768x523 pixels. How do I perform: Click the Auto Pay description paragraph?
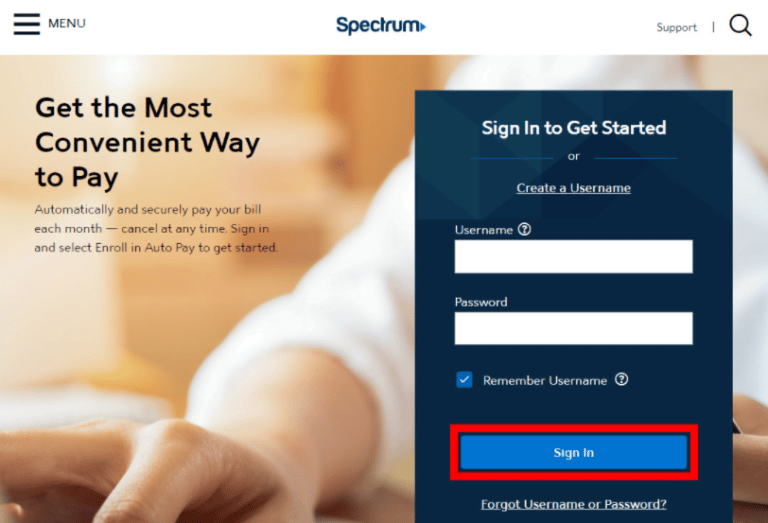tap(156, 229)
